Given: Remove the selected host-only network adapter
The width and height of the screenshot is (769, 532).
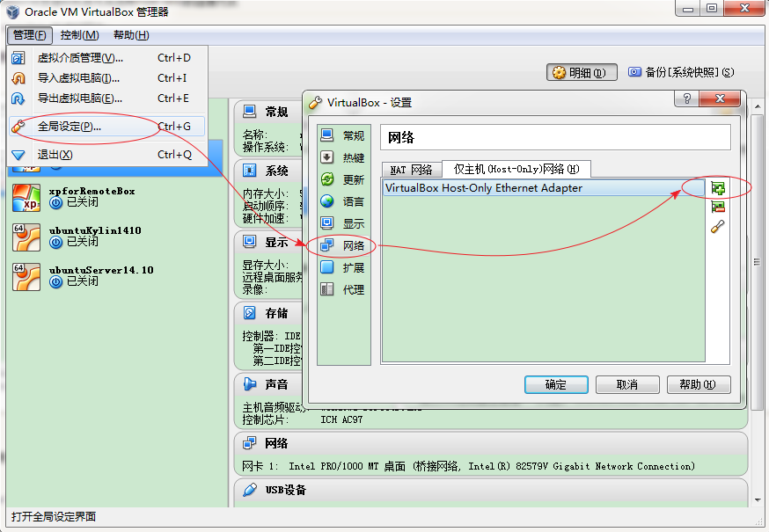Looking at the screenshot, I should pos(718,208).
